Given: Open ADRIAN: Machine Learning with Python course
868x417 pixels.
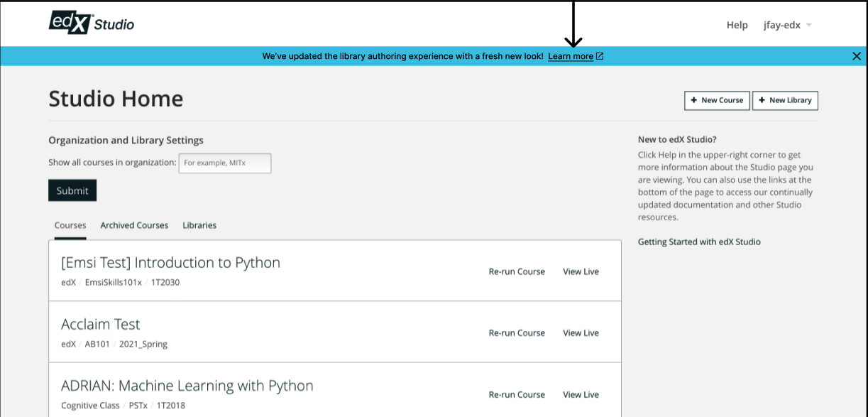Looking at the screenshot, I should (187, 386).
